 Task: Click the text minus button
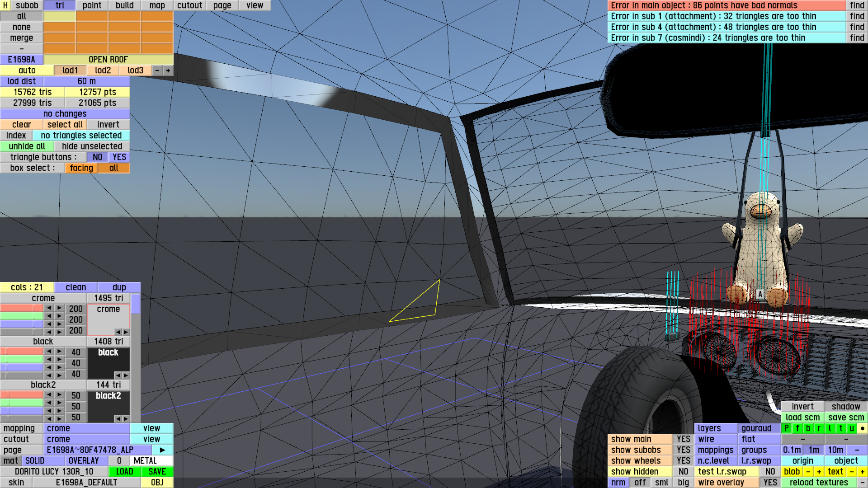click(851, 472)
